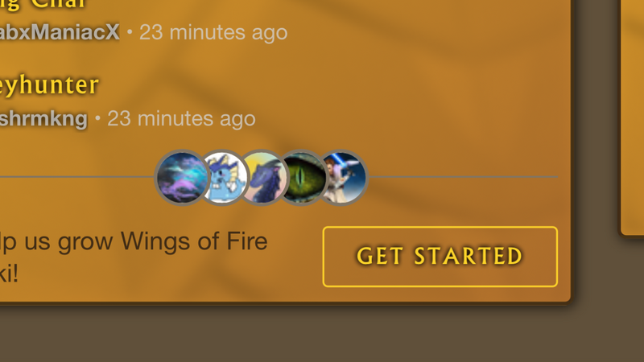
Task: Open the article title ending in 'eyhunter'
Action: (49, 85)
